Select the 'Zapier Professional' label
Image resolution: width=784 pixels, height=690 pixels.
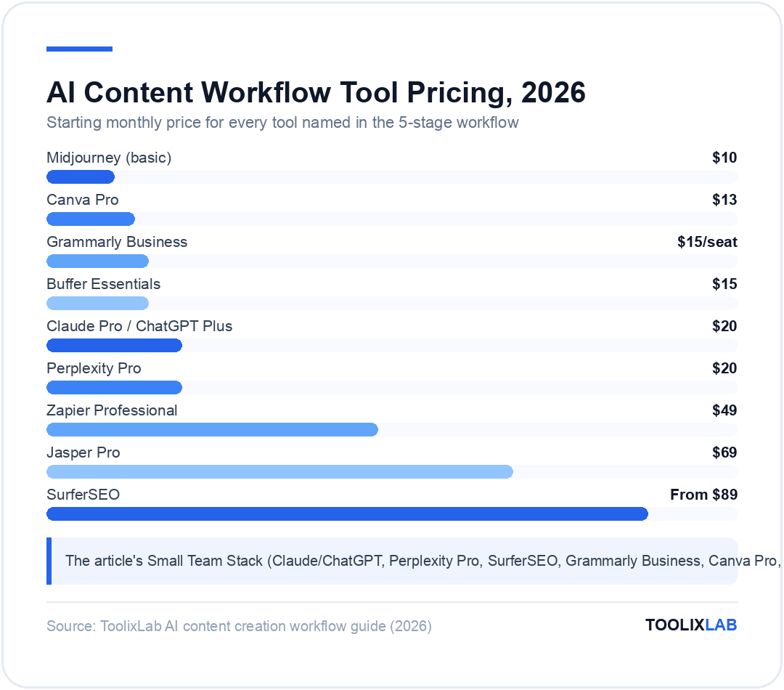[x=112, y=410]
